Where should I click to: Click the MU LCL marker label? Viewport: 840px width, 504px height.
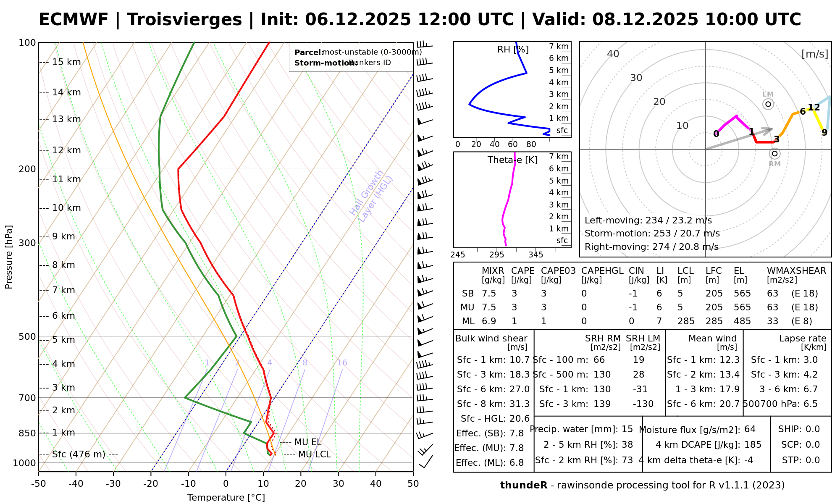[314, 454]
